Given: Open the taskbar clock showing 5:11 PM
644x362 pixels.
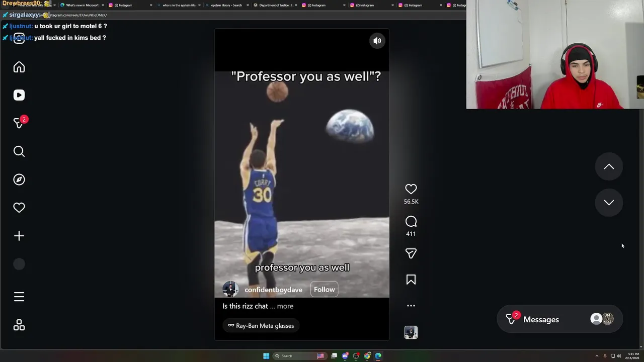Looking at the screenshot, I should click(633, 356).
